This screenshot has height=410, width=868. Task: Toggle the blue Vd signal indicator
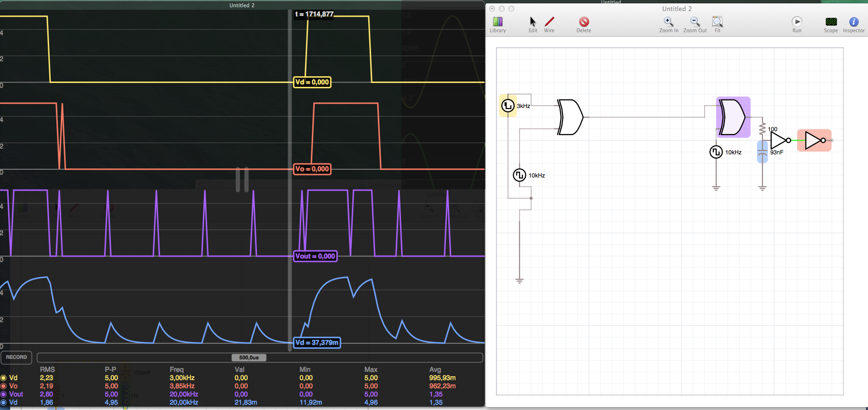pyautogui.click(x=4, y=403)
